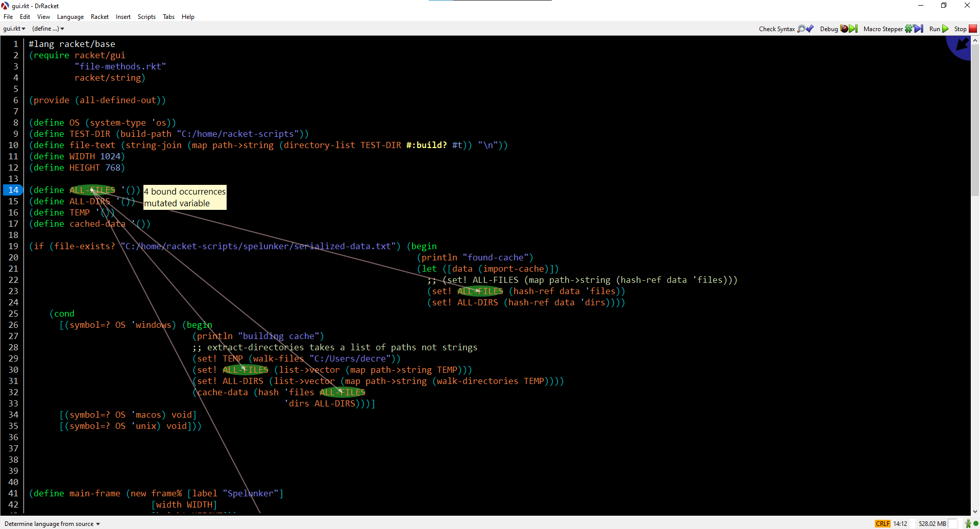Click the Check Syntax magnifier icon
Viewport: 980px width, 529px height.
(x=801, y=29)
